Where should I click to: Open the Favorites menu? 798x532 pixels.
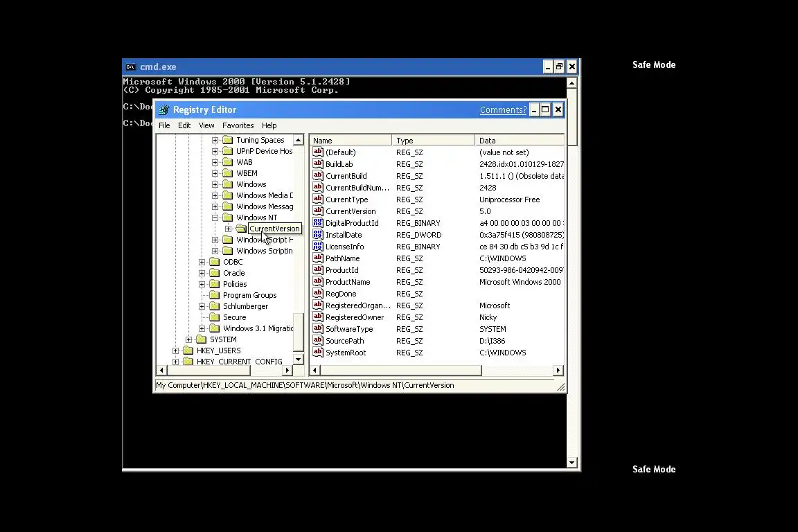[238, 125]
